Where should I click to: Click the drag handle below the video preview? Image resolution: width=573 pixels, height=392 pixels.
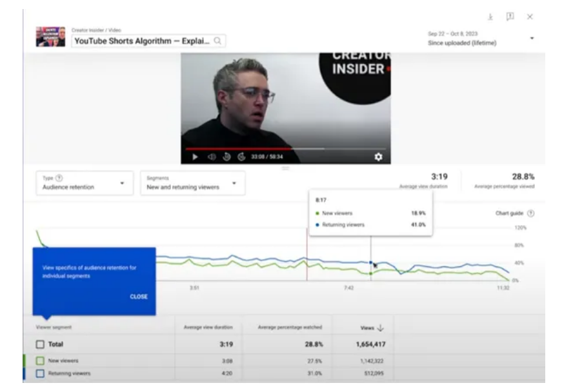(x=285, y=168)
